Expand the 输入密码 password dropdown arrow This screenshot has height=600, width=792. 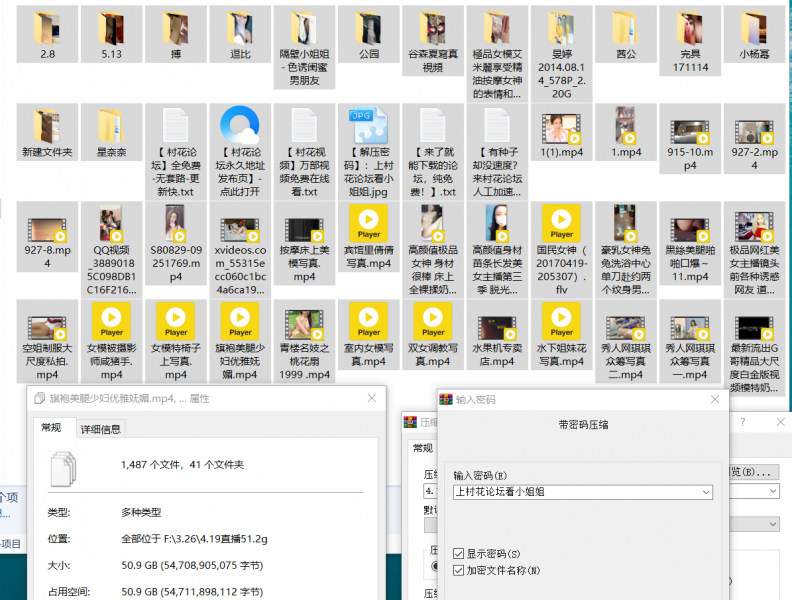point(705,492)
